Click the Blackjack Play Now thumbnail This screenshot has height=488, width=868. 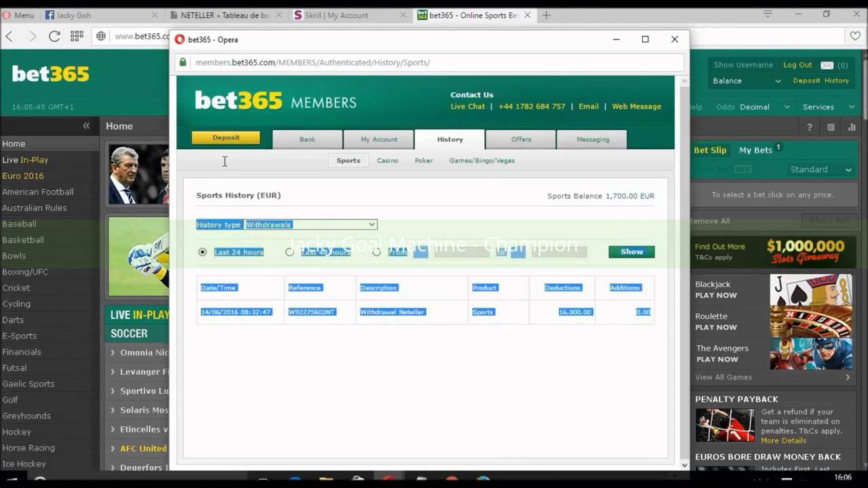[x=810, y=289]
